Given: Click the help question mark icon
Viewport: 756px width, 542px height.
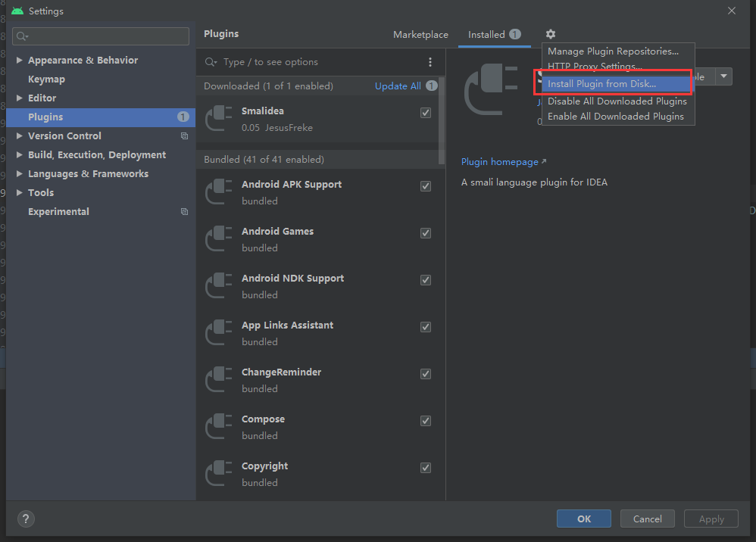Looking at the screenshot, I should tap(26, 519).
